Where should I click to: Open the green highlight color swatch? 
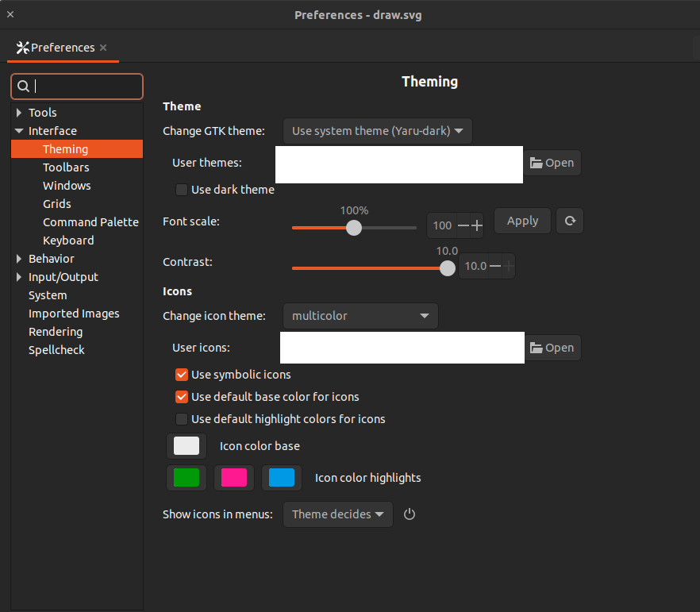(x=187, y=478)
